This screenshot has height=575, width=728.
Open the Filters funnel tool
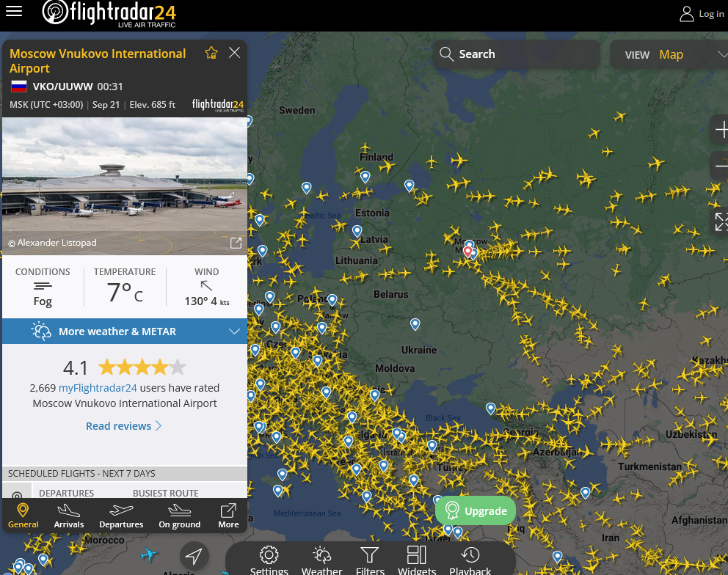(370, 560)
